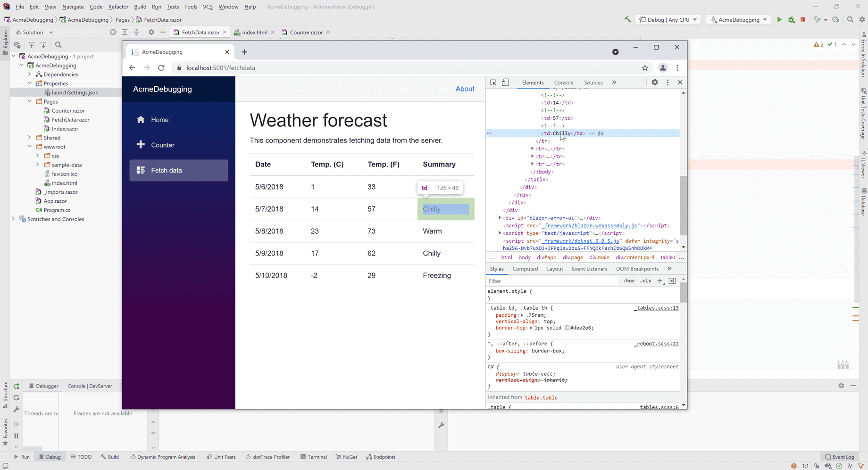Search in the Solution explorer toolbar

point(58,45)
